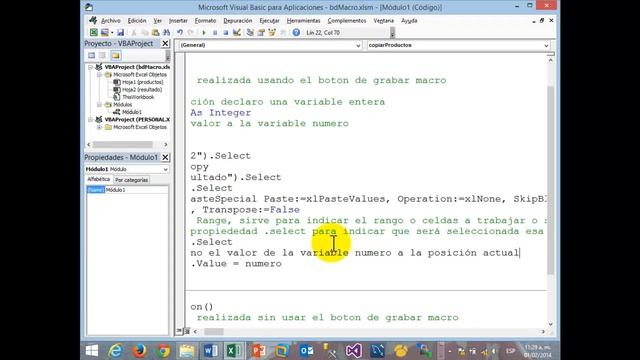Open the Archivo menu
The height and width of the screenshot is (360, 640).
coord(111,20)
